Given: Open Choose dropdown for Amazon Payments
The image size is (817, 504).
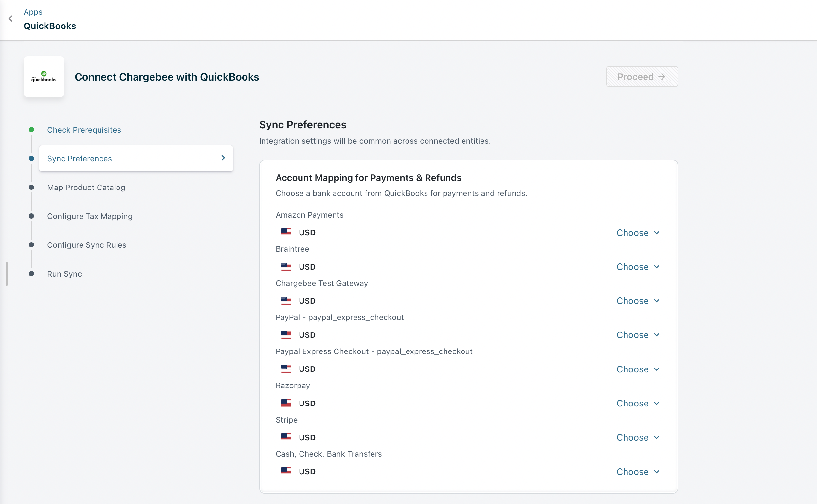Looking at the screenshot, I should 637,233.
